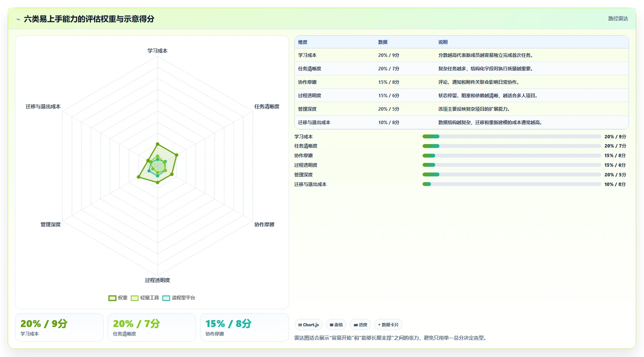Viewport: 644px width, 357px height.
Task: Click 权重 data point on 任务清晰度 axis
Action: (x=177, y=155)
